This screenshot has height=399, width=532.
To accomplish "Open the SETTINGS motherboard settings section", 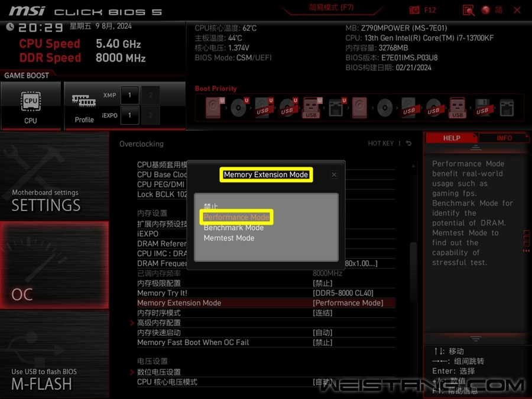I will point(54,176).
